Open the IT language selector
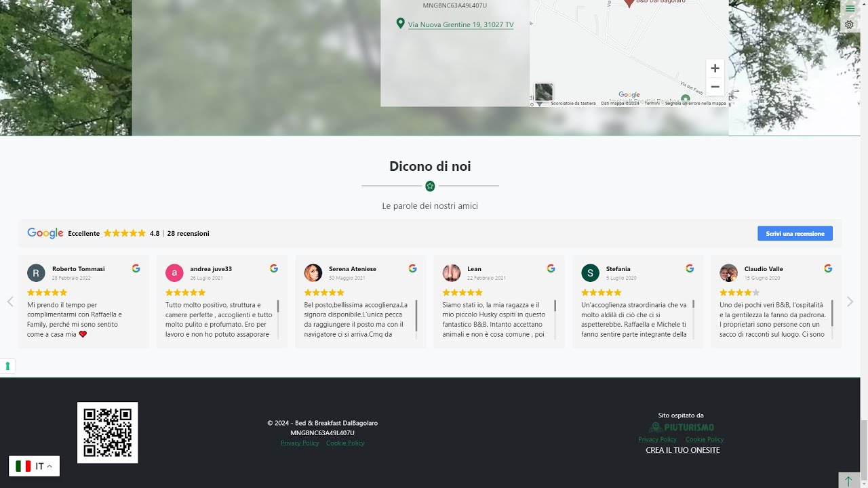The image size is (868, 488). [x=34, y=466]
